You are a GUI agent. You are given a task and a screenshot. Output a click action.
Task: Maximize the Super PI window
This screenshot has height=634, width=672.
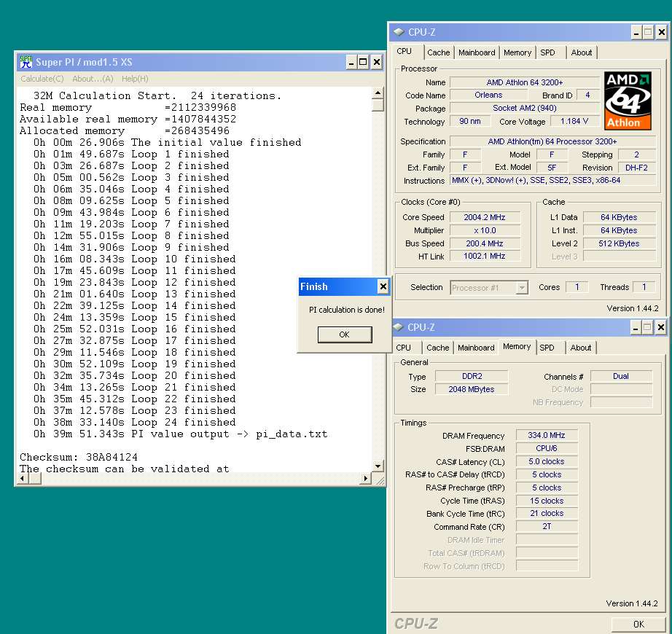[x=363, y=63]
